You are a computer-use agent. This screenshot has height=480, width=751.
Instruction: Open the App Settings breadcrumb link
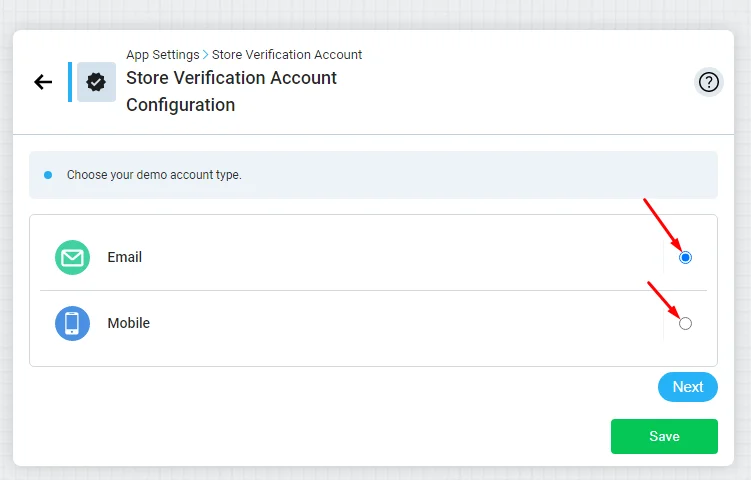coord(163,55)
